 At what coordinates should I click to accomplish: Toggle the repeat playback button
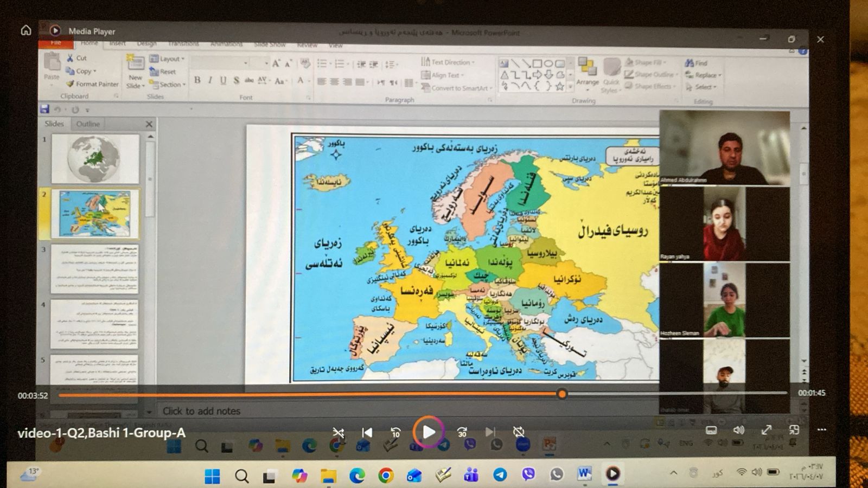pyautogui.click(x=519, y=432)
